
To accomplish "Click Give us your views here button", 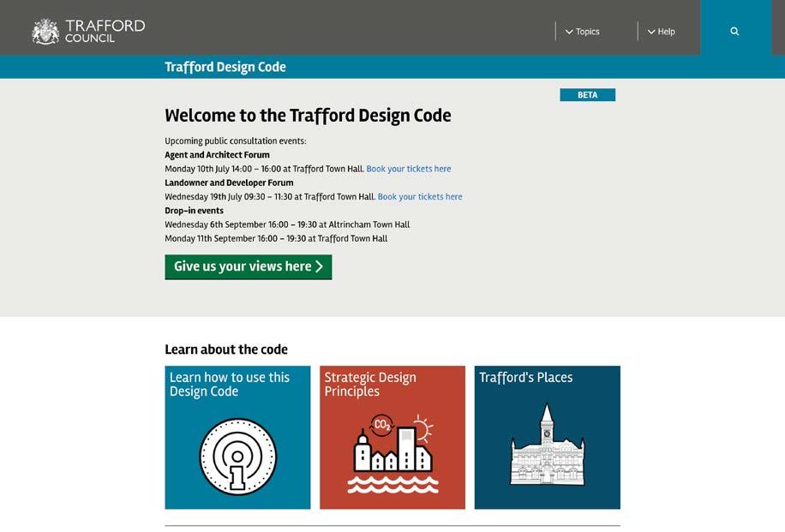I will pos(249,266).
